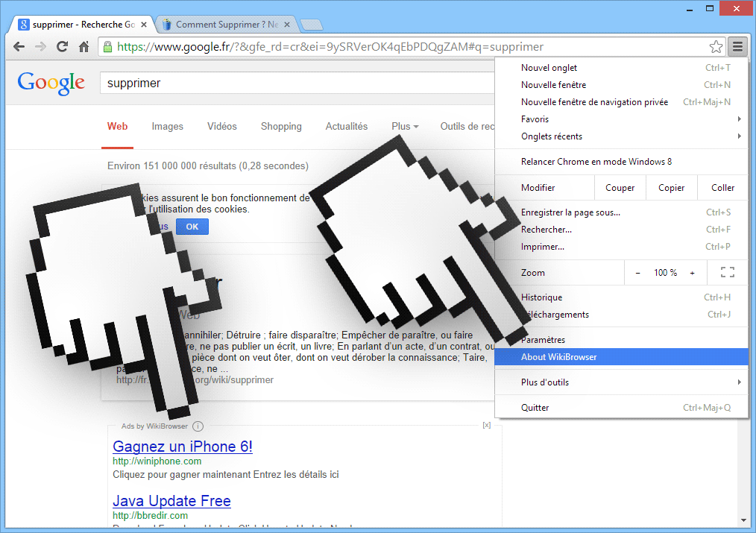Open Outils de recherche
This screenshot has height=533, width=756.
pos(467,126)
